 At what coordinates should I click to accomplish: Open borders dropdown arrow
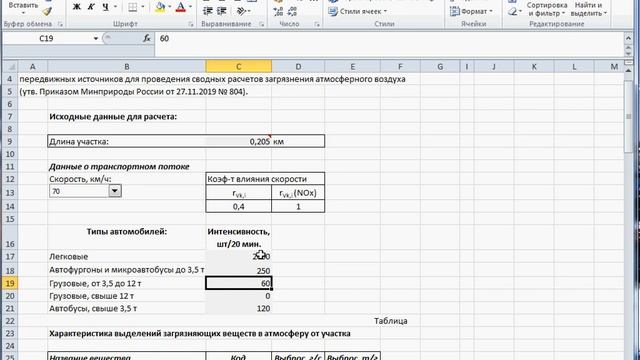[142, 7]
